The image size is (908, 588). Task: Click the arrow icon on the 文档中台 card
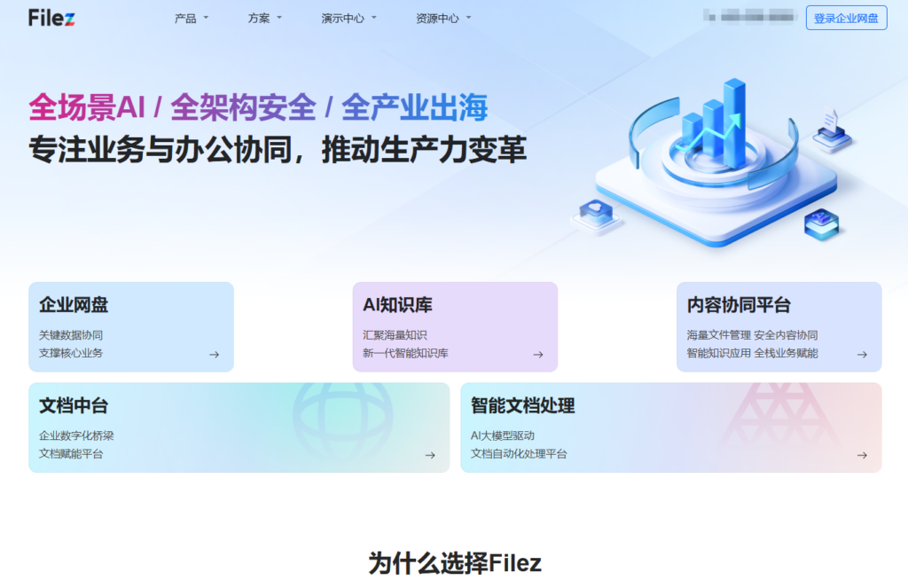[430, 455]
